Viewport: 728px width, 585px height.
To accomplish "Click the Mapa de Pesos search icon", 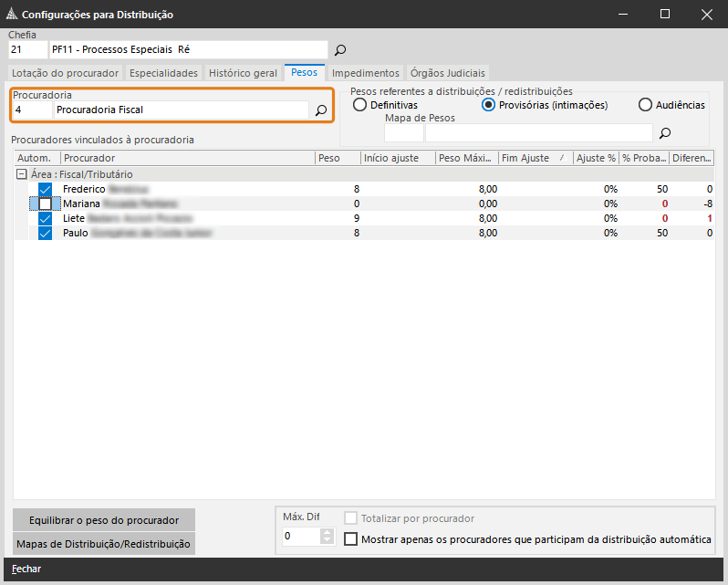I will point(665,133).
